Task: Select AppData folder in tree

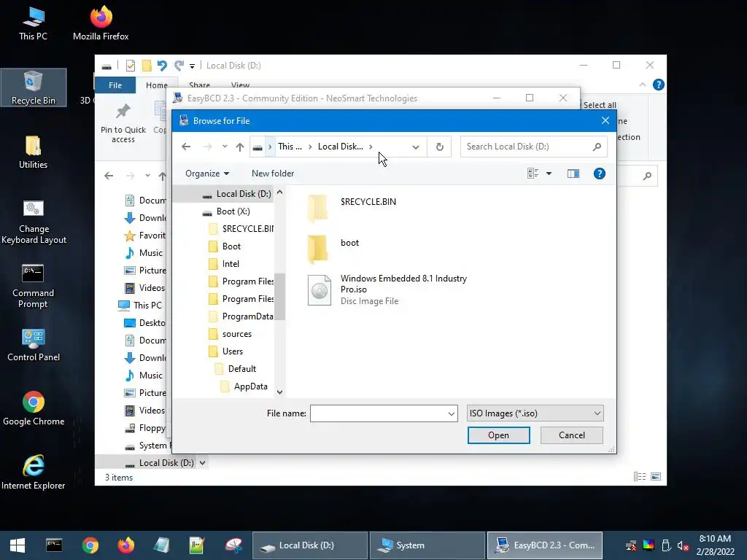Action: coord(244,386)
